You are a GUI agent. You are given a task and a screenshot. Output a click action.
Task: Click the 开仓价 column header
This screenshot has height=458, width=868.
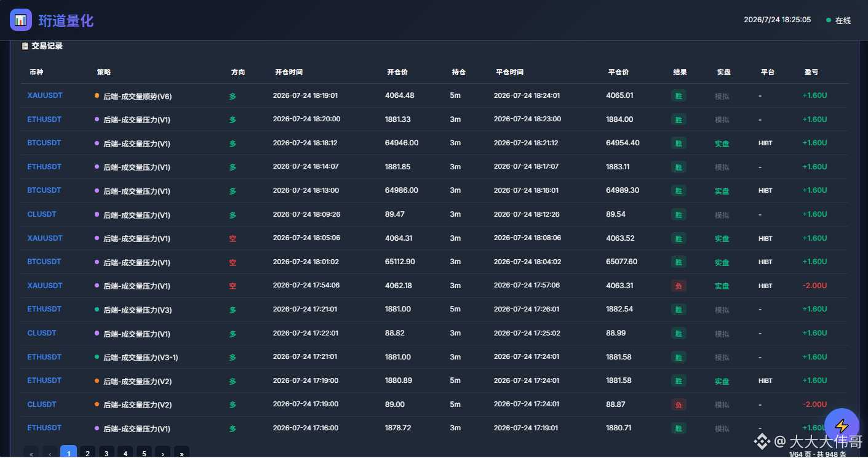397,72
